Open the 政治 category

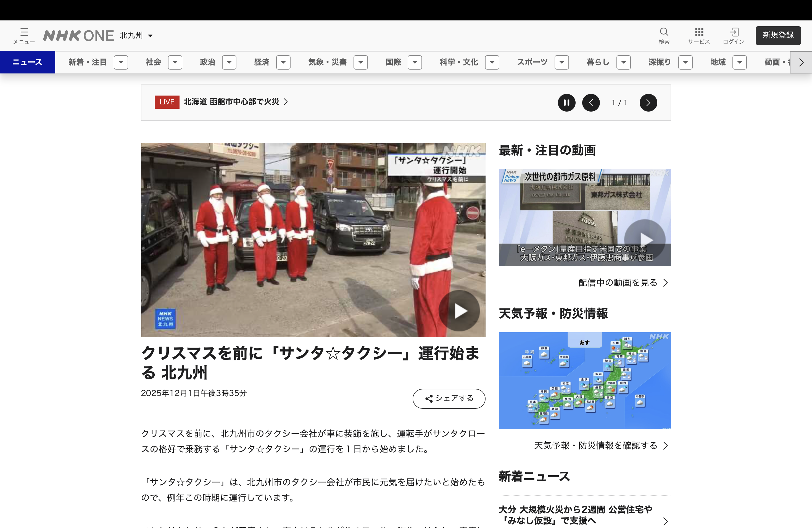207,62
